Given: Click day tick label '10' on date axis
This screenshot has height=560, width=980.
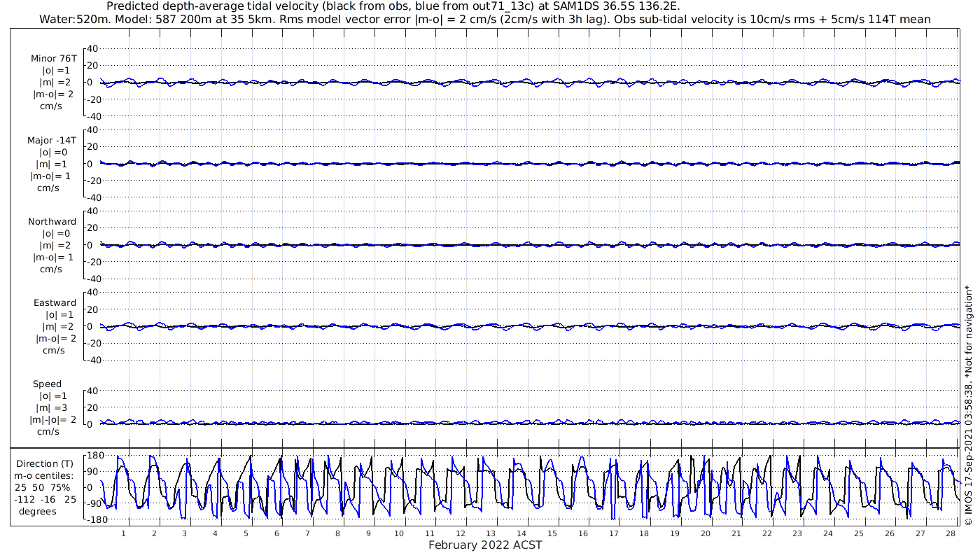Looking at the screenshot, I should coord(399,533).
